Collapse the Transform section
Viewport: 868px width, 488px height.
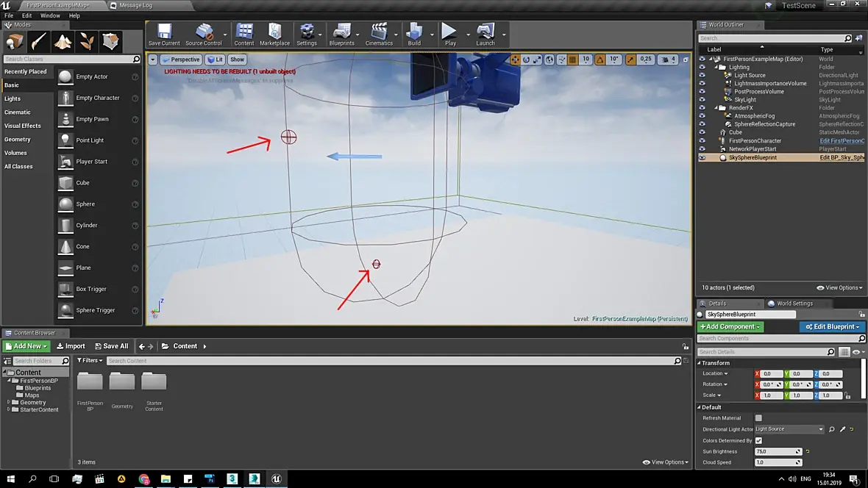pyautogui.click(x=715, y=363)
